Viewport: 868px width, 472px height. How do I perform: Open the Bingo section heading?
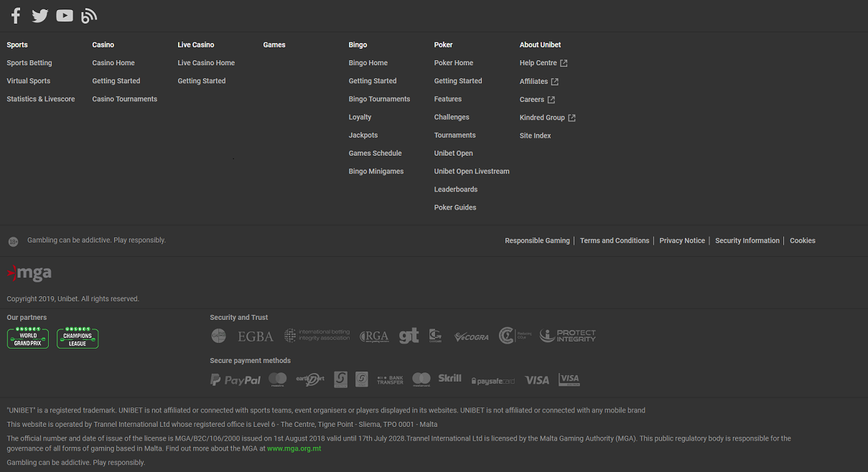coord(358,44)
